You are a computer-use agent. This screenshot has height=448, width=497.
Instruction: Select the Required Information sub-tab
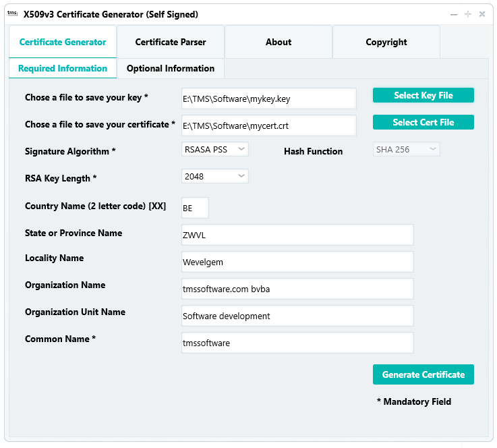(63, 68)
